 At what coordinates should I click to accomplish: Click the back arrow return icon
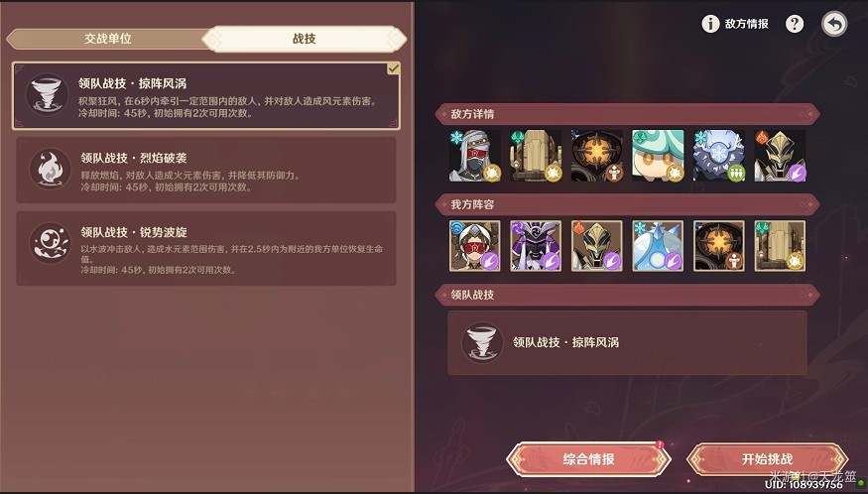(x=834, y=24)
